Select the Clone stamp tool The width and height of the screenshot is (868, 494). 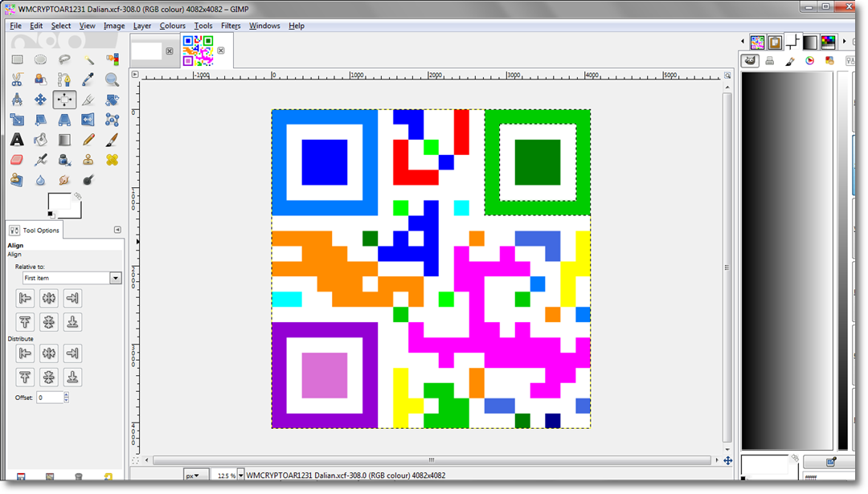click(88, 160)
